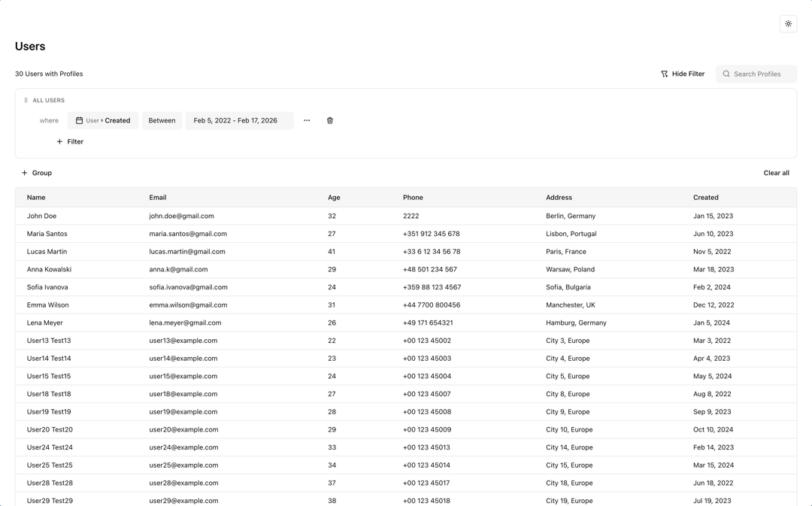
Task: Sort by the Age column header
Action: 334,197
